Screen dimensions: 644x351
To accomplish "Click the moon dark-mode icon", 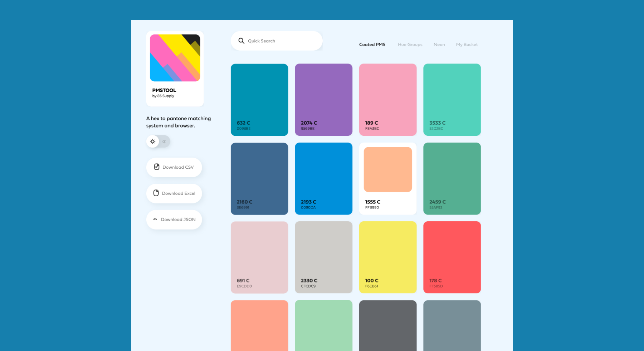I will tap(164, 141).
